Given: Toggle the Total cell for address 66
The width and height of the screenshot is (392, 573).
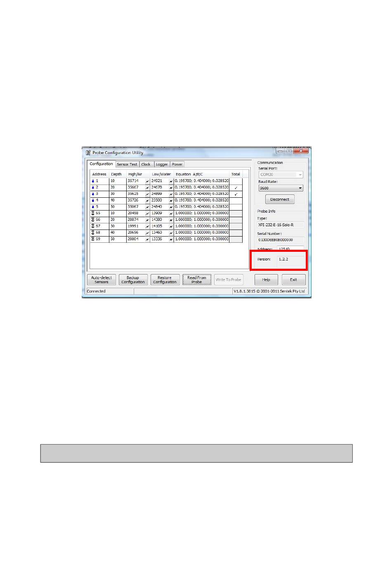Looking at the screenshot, I should pos(236,220).
